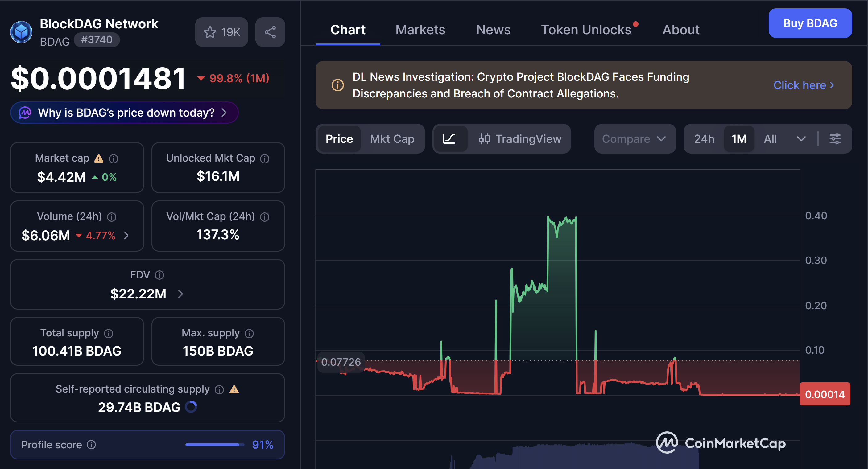Open FDV info icon

tap(159, 275)
